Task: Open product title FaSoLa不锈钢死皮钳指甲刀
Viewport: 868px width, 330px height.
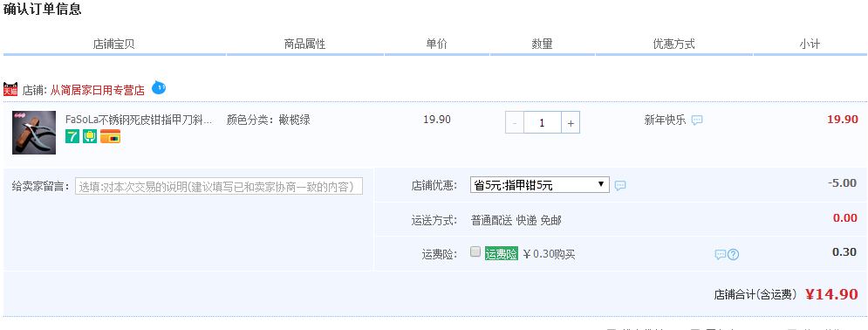Action: tap(139, 120)
